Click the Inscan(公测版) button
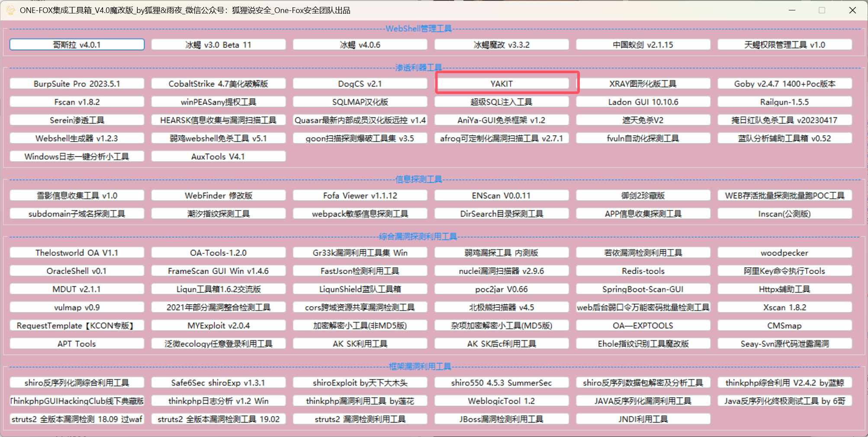The height and width of the screenshot is (437, 868). 784,214
